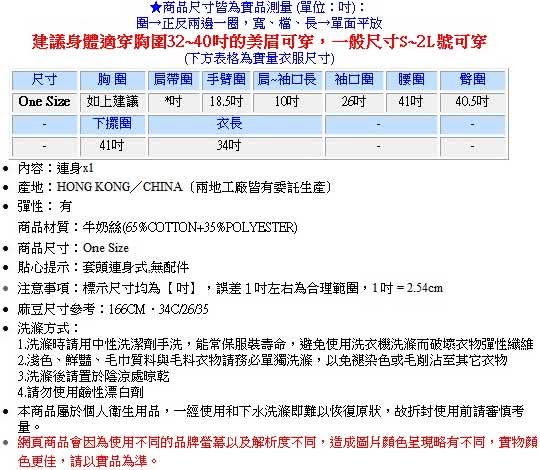Click the red 建議身體適穿胸圍32~40吋 headline
The height and width of the screenshot is (470, 540).
(259, 42)
